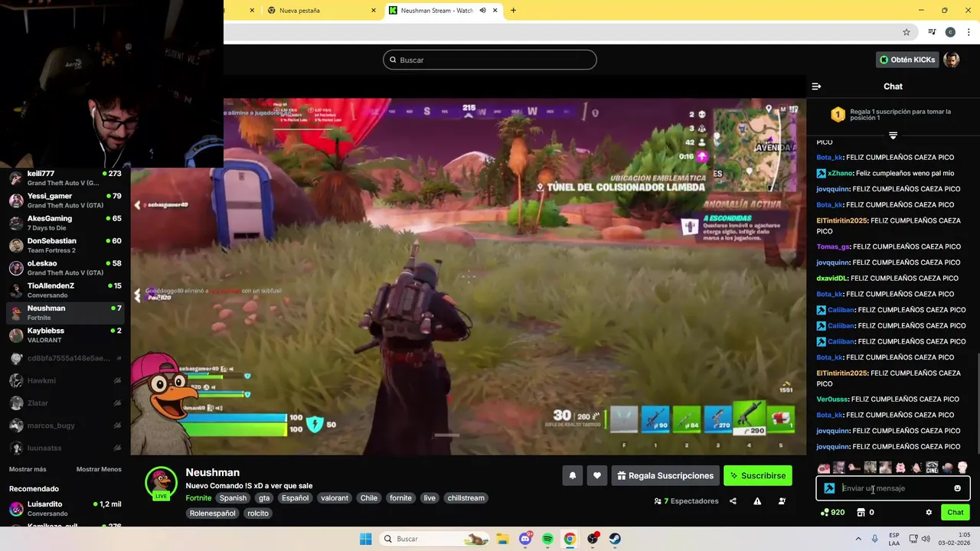Select the gta tag
This screenshot has height=551, width=980.
[x=264, y=498]
